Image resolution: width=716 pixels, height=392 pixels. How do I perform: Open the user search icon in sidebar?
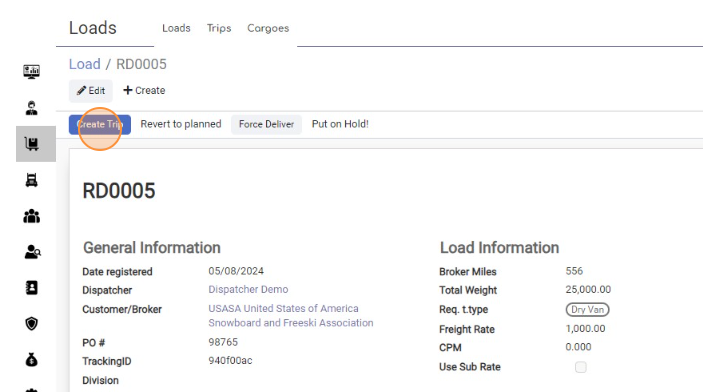click(x=32, y=252)
